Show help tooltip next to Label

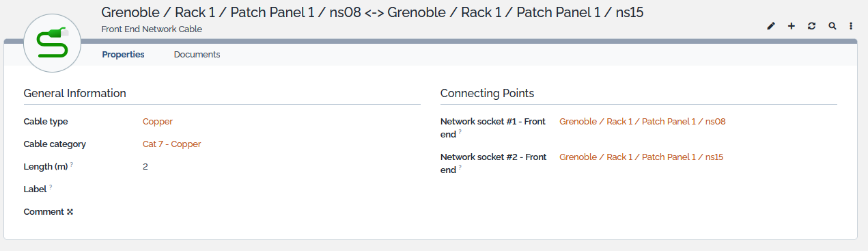pyautogui.click(x=51, y=187)
